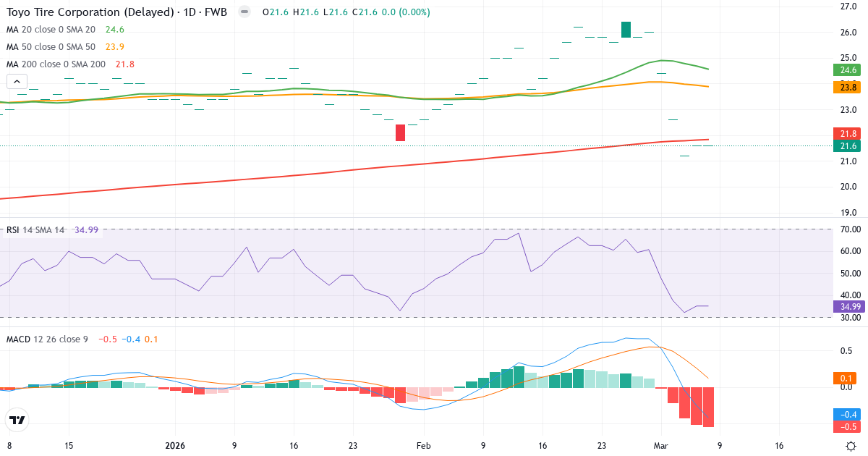Screen dimensions: 868x456
Task: Click the 0.00% change value in the OHLC readout
Action: click(414, 12)
